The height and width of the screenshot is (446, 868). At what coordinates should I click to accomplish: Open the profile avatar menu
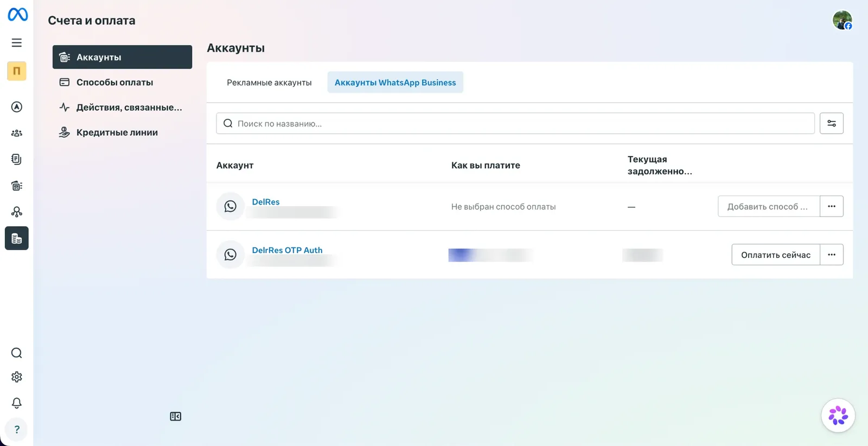(x=843, y=20)
